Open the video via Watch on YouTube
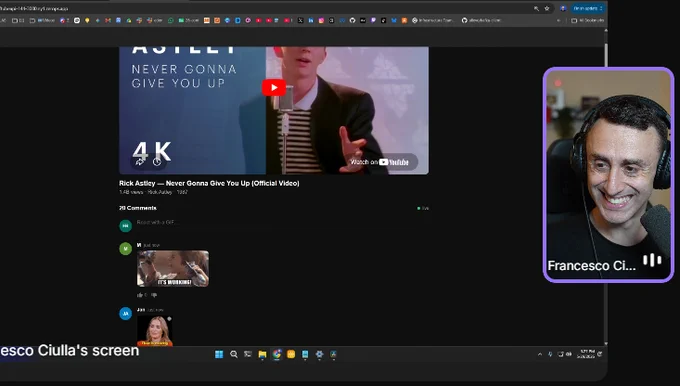The width and height of the screenshot is (680, 386). click(380, 162)
